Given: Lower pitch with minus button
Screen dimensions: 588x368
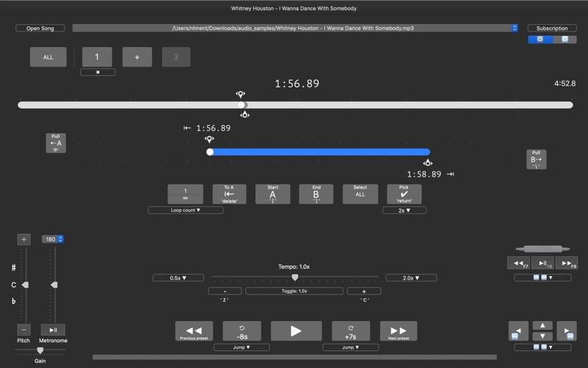Looking at the screenshot, I should [x=24, y=330].
